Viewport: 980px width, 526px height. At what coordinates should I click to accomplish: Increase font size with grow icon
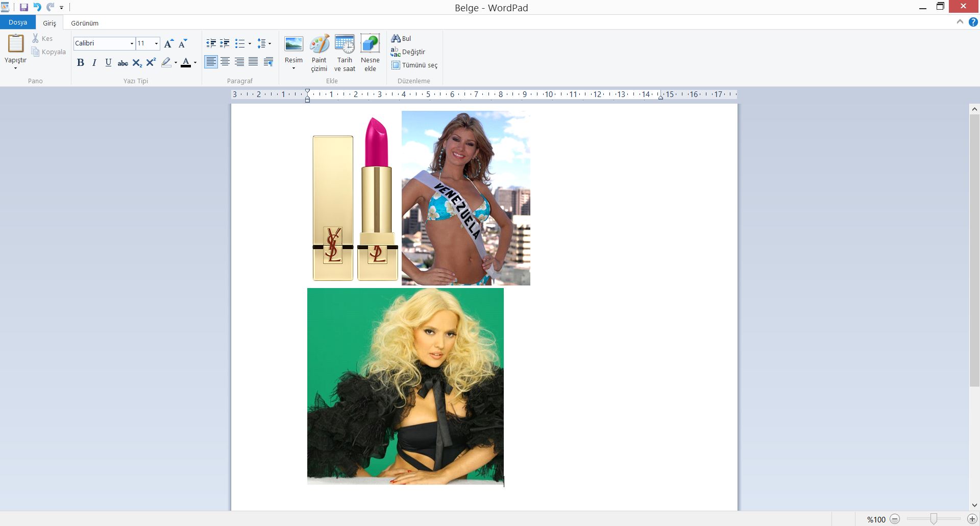pyautogui.click(x=168, y=43)
